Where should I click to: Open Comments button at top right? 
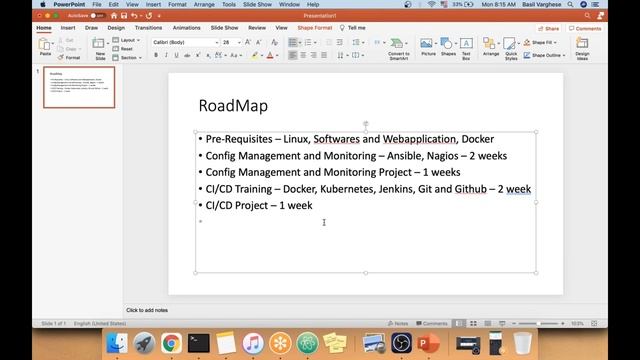[x=585, y=29]
